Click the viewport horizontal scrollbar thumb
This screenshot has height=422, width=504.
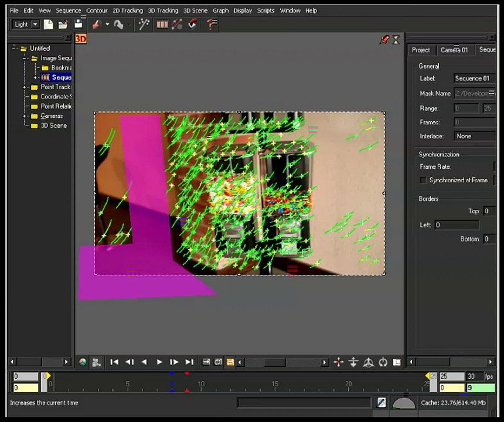coord(275,363)
